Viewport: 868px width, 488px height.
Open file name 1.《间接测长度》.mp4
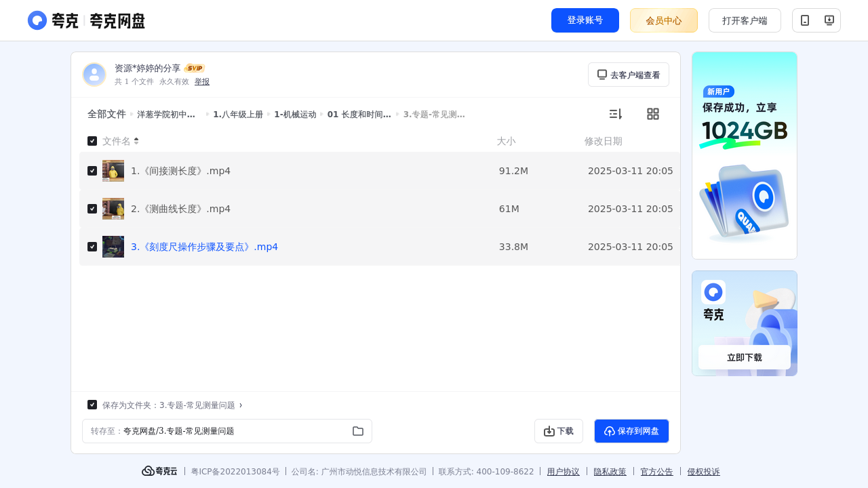tap(180, 171)
